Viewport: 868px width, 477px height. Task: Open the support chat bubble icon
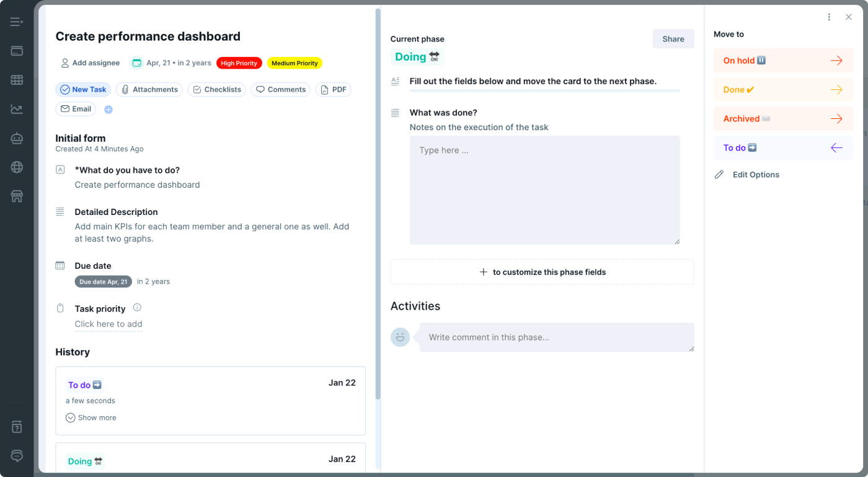pos(16,456)
